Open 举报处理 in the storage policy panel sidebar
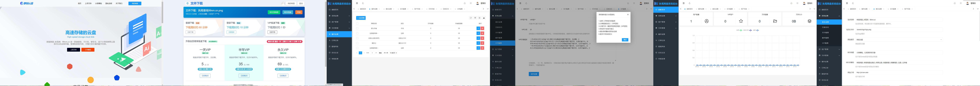 coord(339,58)
